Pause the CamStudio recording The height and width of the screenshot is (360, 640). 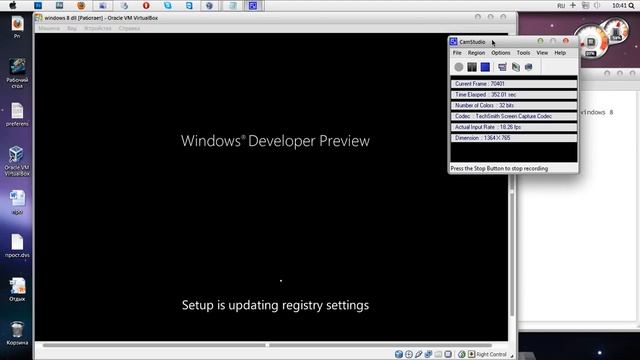coord(472,67)
